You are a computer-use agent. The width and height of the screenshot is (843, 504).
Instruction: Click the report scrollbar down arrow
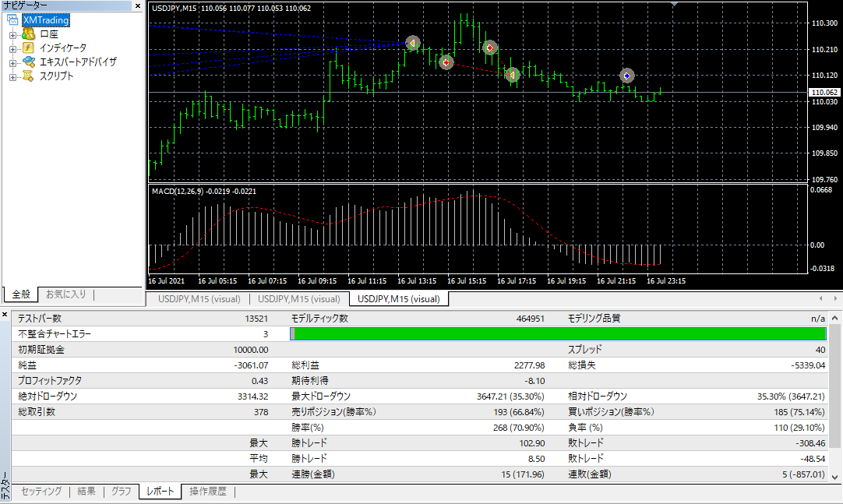tap(835, 477)
